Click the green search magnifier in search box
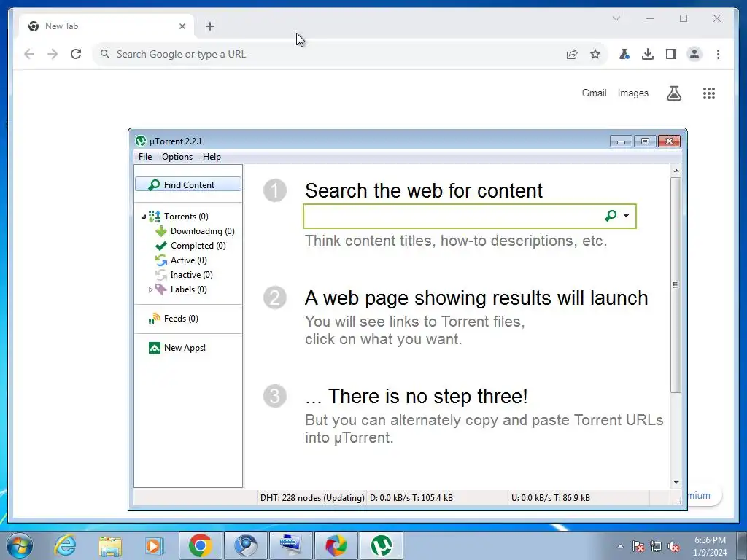The image size is (747, 560). [x=611, y=216]
